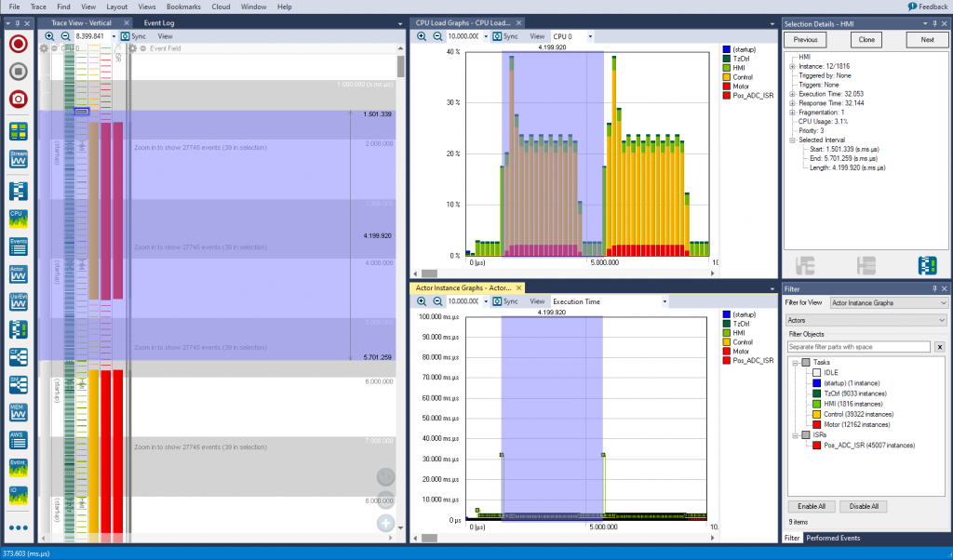Toggle Sync in Actor Instance Graphs toolbar

(505, 301)
